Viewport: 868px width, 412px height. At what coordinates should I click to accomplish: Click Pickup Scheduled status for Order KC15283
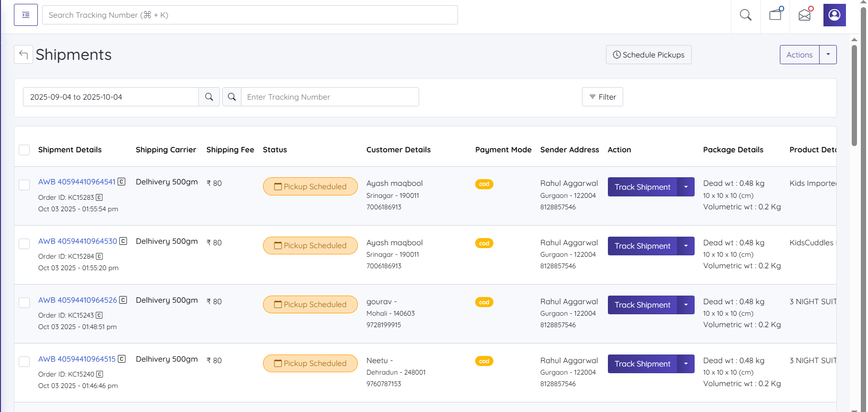click(310, 186)
